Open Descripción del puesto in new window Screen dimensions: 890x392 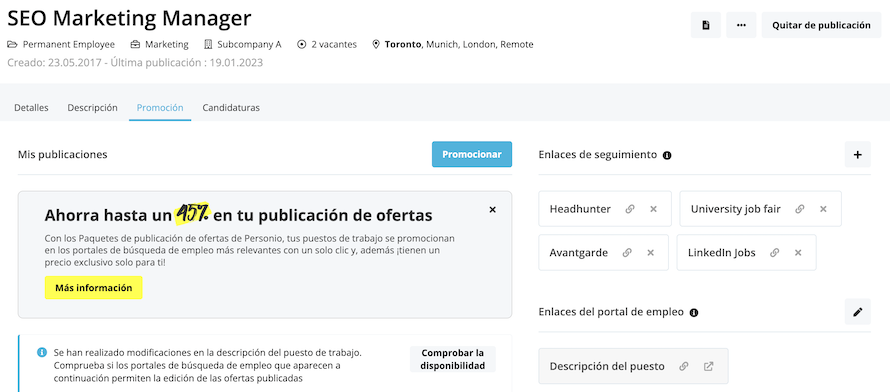(708, 366)
